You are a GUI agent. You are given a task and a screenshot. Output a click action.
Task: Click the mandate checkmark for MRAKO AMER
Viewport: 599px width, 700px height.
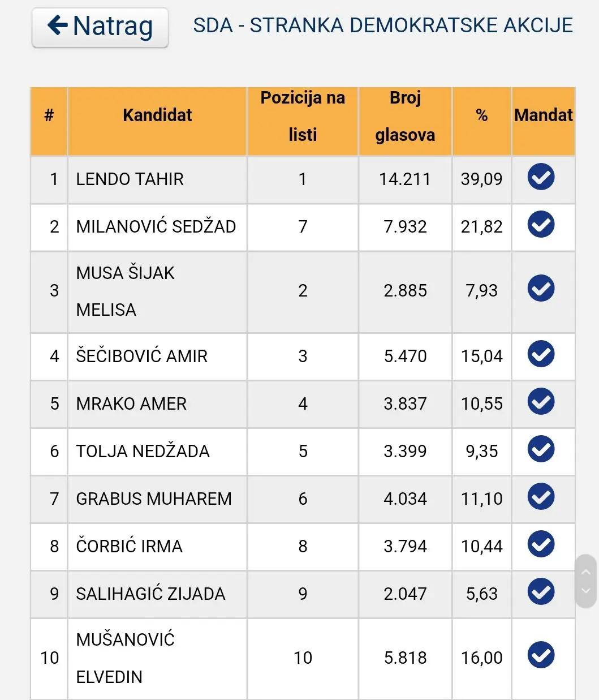point(541,402)
